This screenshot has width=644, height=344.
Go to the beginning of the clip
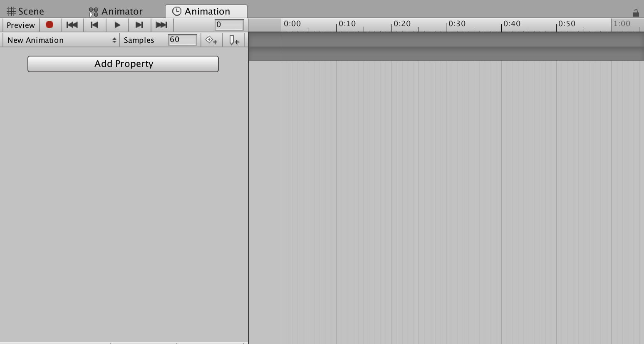[72, 25]
